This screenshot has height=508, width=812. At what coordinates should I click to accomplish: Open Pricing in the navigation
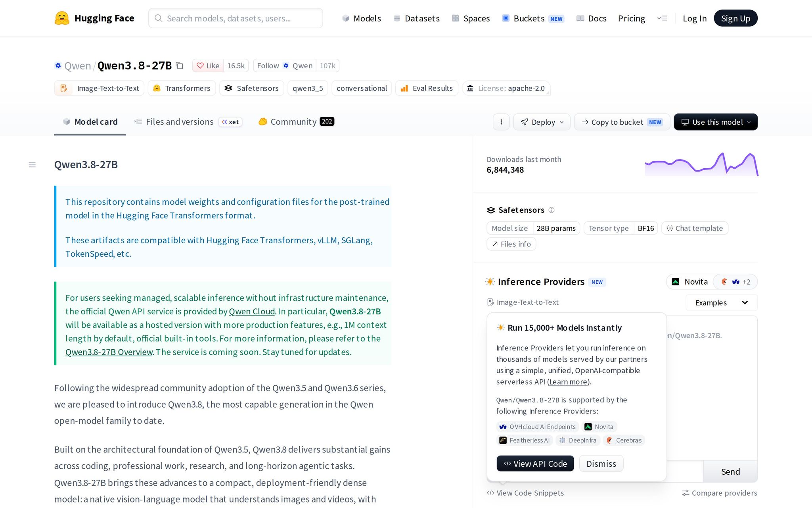[x=632, y=18]
